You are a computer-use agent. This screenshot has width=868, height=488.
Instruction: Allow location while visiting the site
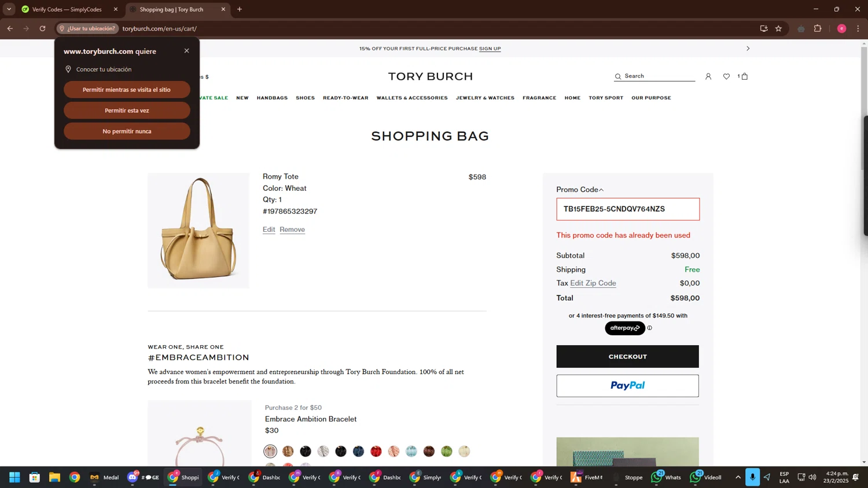pyautogui.click(x=127, y=90)
